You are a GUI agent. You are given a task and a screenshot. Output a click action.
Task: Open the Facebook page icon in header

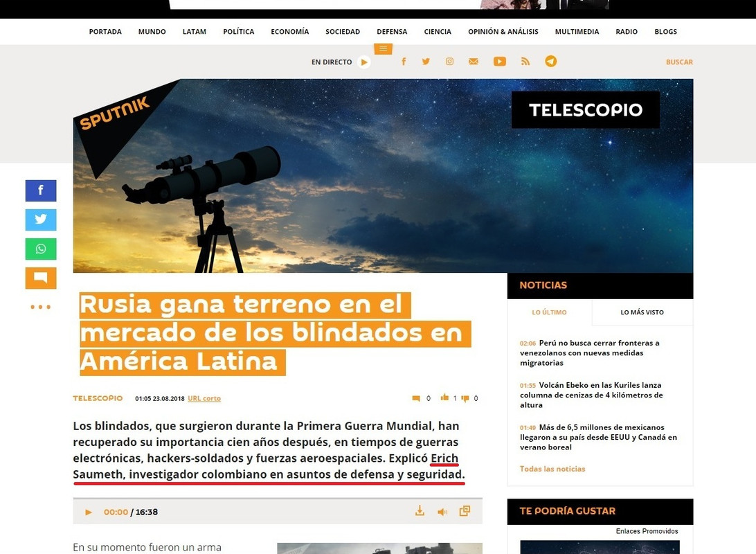point(404,61)
